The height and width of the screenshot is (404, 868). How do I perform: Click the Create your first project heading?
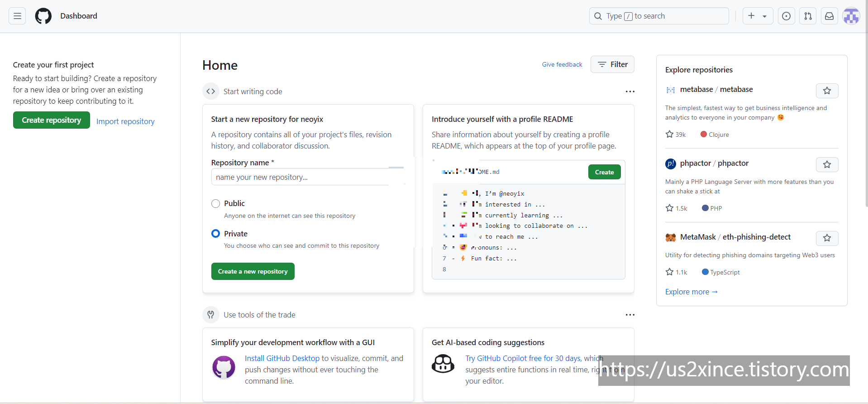[53, 65]
